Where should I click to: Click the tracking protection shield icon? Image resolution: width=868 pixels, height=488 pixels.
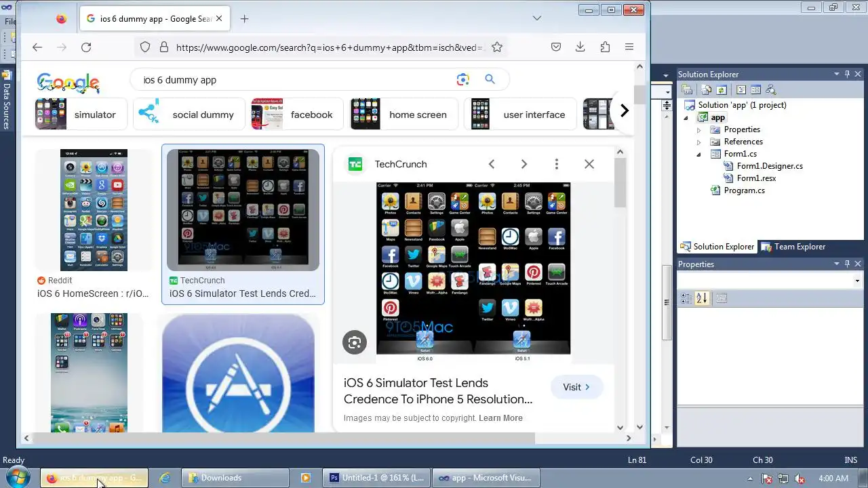pos(145,47)
